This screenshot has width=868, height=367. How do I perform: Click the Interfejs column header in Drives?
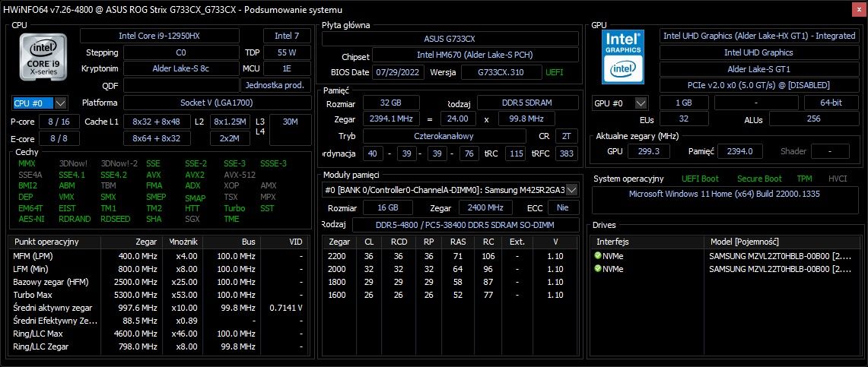[647, 242]
